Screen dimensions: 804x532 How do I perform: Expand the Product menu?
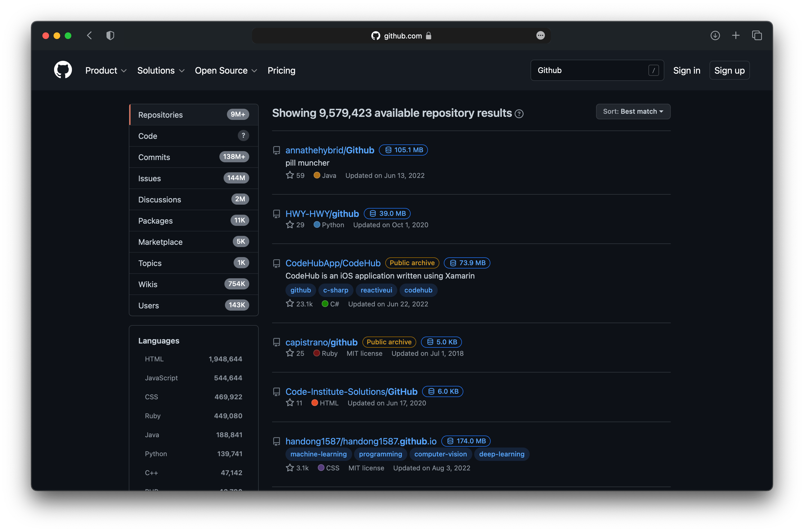tap(105, 71)
